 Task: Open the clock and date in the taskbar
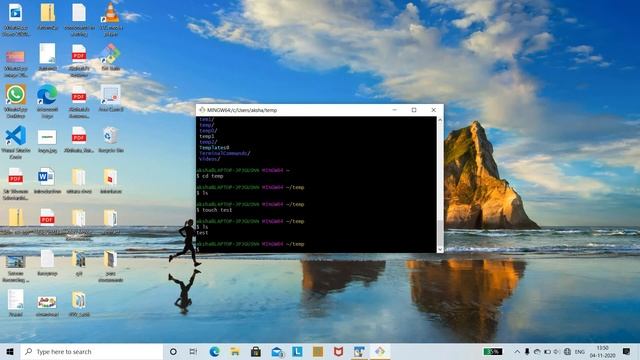pos(602,351)
